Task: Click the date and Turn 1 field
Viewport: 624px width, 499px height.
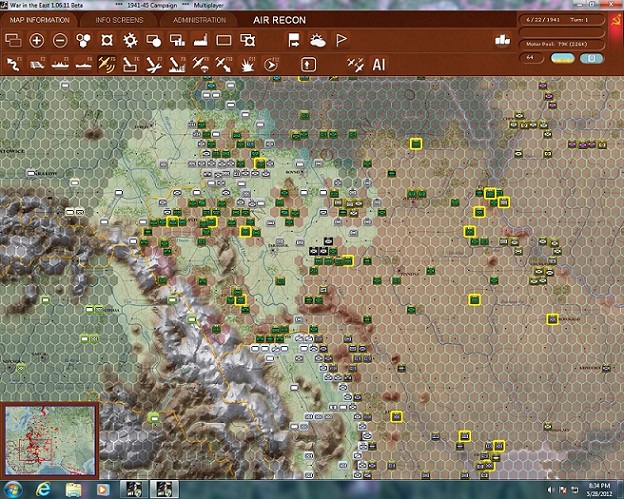Action: [561, 19]
